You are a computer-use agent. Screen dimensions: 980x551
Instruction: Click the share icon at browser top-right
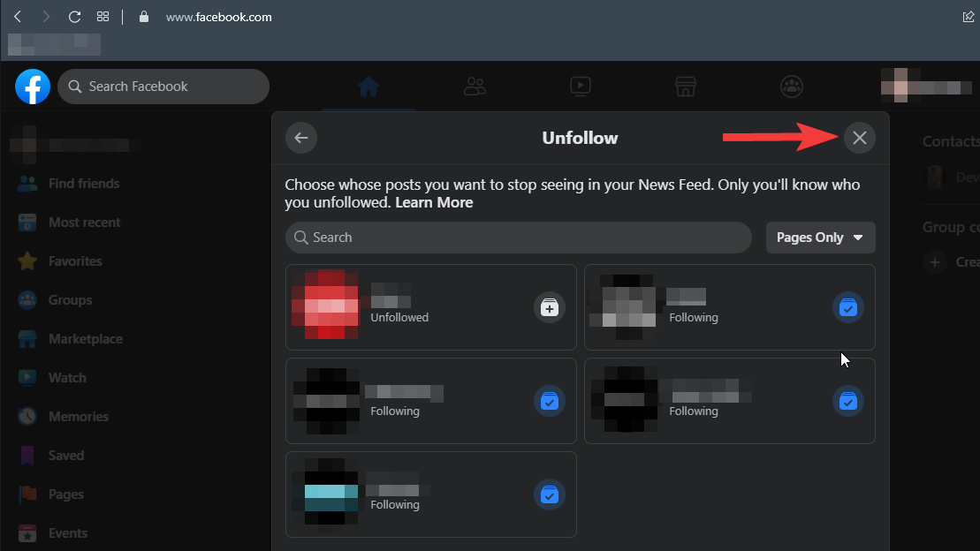(x=969, y=17)
